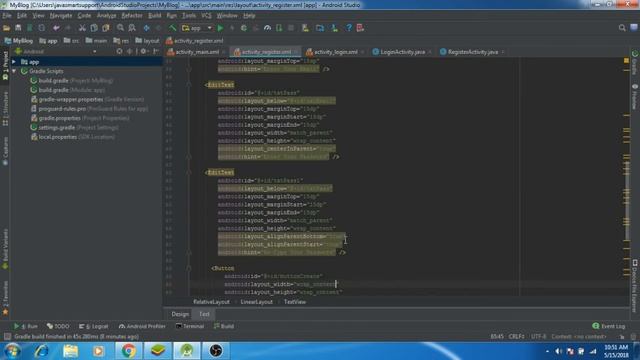640x360 pixels.
Task: Click the Windows Start button
Action: coord(11,351)
